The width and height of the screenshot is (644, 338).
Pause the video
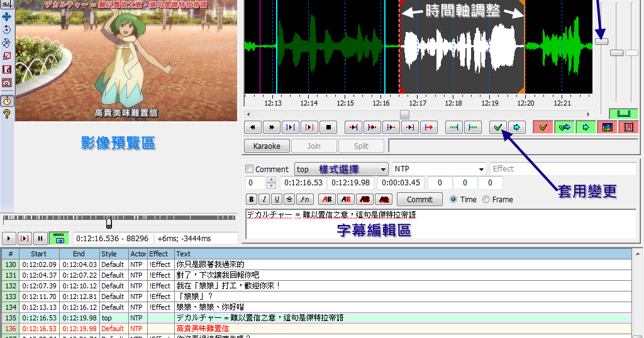coord(40,238)
